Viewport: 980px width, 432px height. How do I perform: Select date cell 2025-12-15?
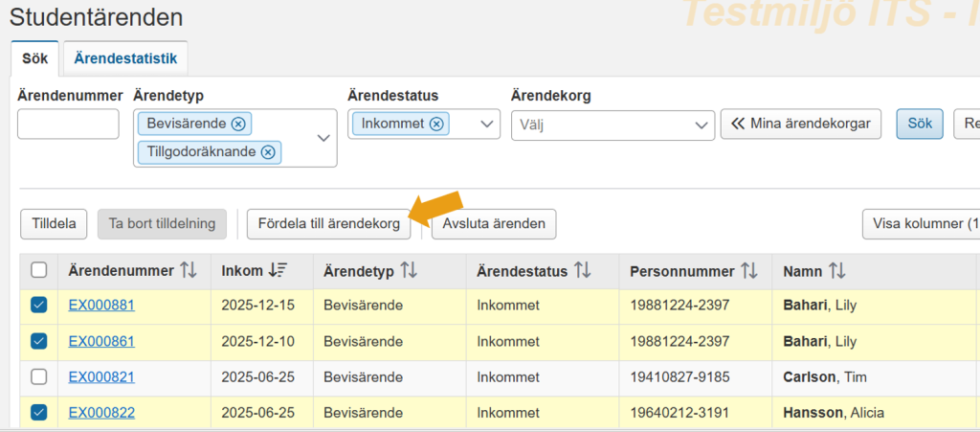(258, 306)
